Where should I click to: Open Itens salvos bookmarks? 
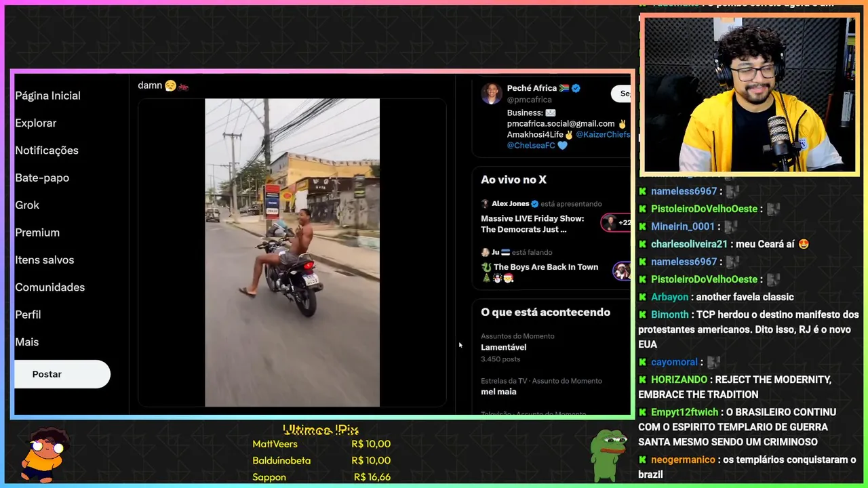[45, 260]
